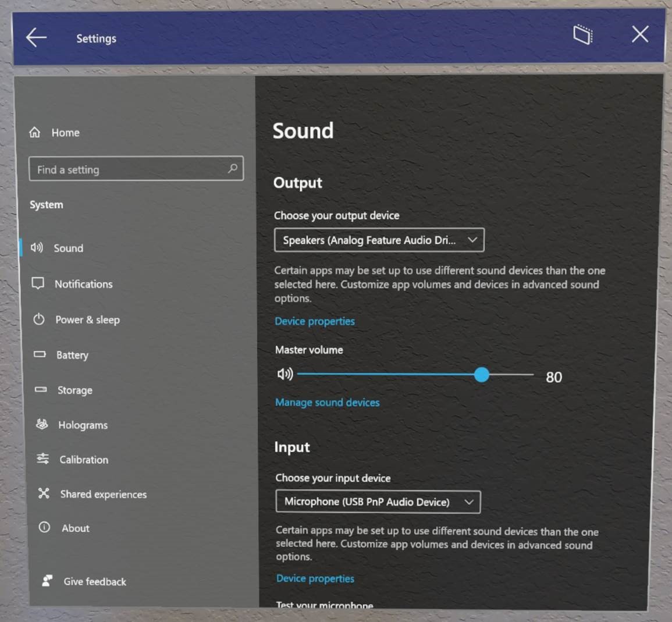Screen dimensions: 672x622
Task: Mute using master volume speaker icon
Action: [x=285, y=374]
